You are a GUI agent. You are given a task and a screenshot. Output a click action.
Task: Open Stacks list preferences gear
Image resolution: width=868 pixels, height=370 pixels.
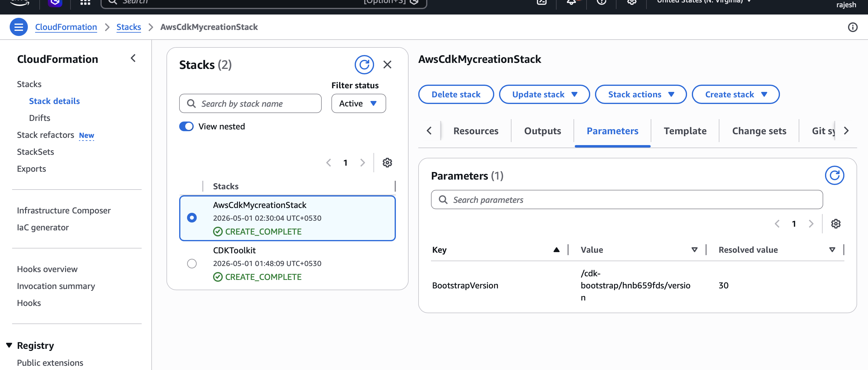coord(387,163)
